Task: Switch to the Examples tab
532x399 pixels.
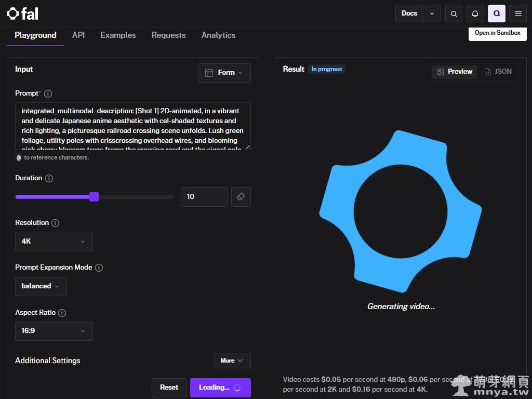Action: coord(118,35)
